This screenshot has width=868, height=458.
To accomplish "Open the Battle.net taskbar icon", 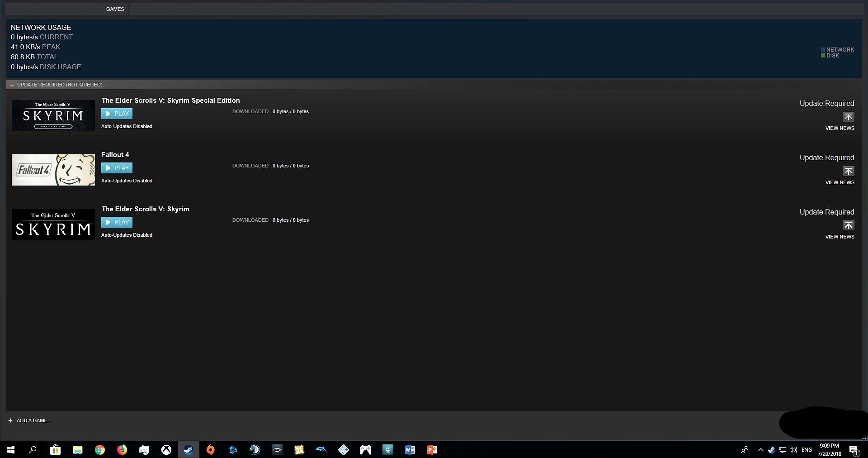I will coord(233,450).
